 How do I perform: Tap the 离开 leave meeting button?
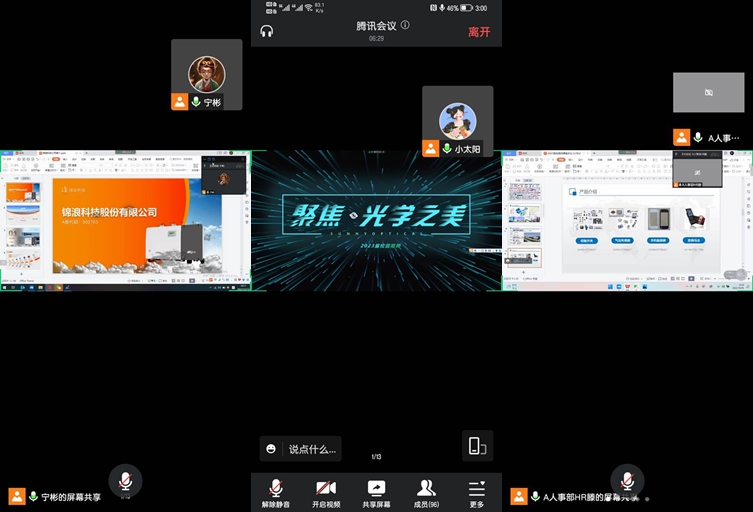coord(479,32)
